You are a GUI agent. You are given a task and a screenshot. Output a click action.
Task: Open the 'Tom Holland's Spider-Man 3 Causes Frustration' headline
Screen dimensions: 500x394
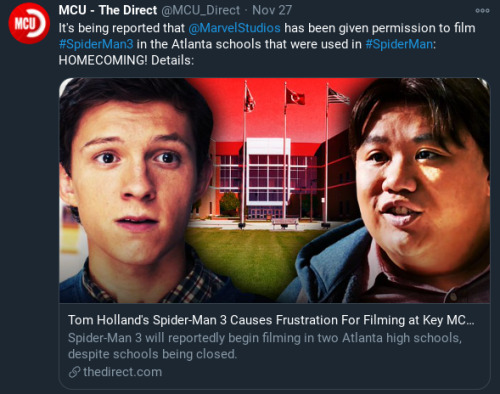point(271,320)
